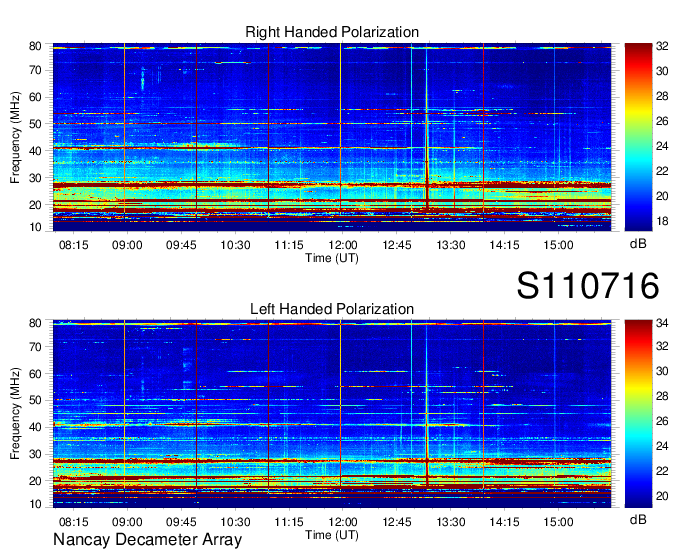Viewport: 680px width, 552px height.
Task: Click the 70 frequency tick of Right Handed plot
Action: click(x=35, y=70)
